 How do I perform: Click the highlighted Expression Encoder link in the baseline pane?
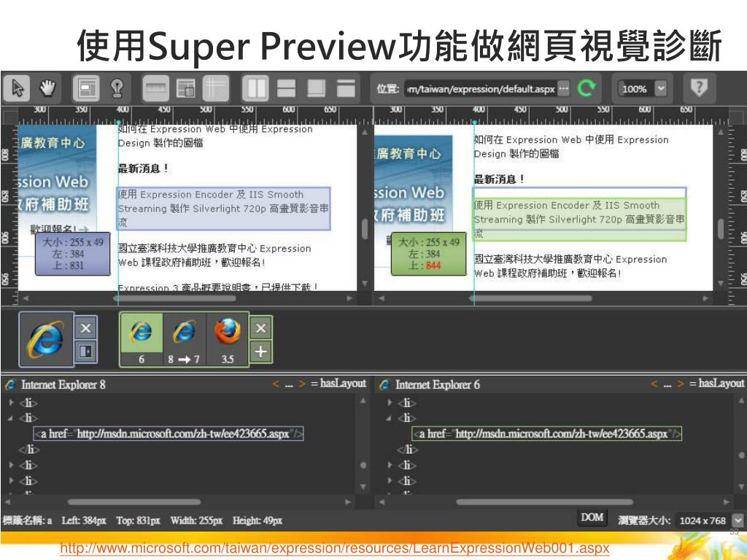pos(224,209)
